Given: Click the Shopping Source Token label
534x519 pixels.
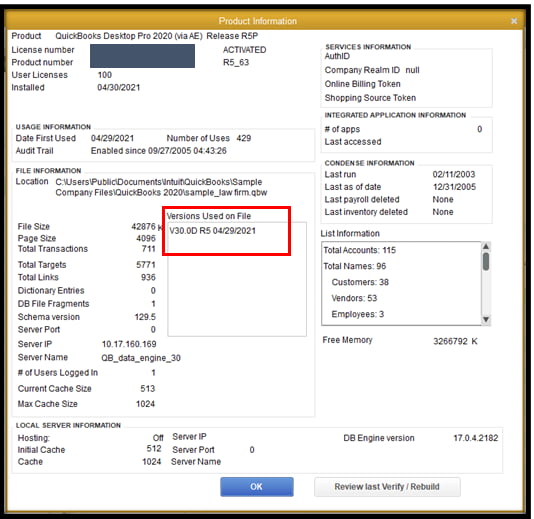Looking at the screenshot, I should (x=370, y=98).
